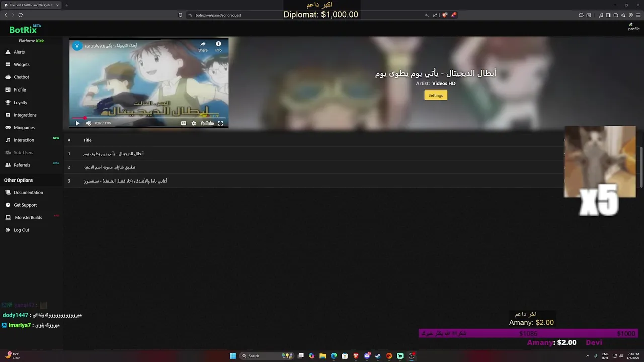Open a new browser tab

point(67,5)
